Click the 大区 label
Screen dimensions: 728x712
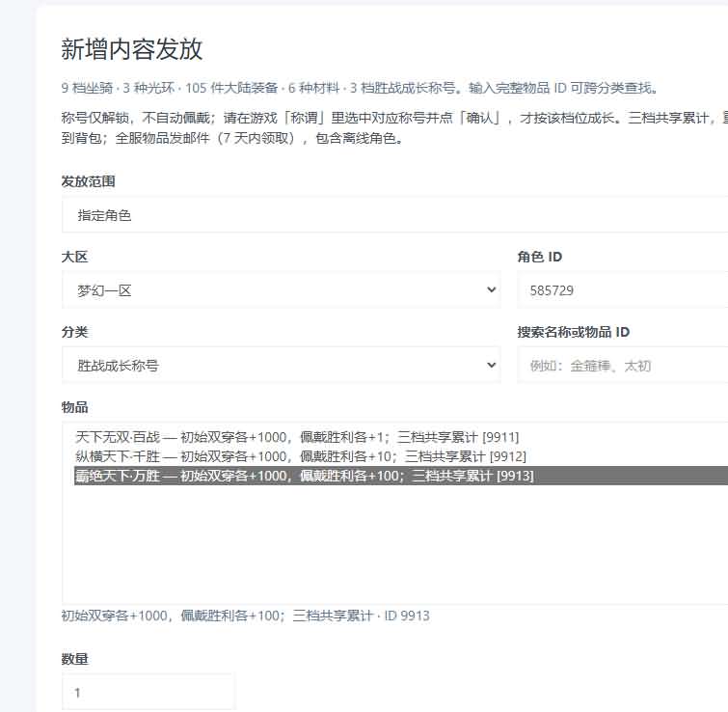[x=74, y=257]
